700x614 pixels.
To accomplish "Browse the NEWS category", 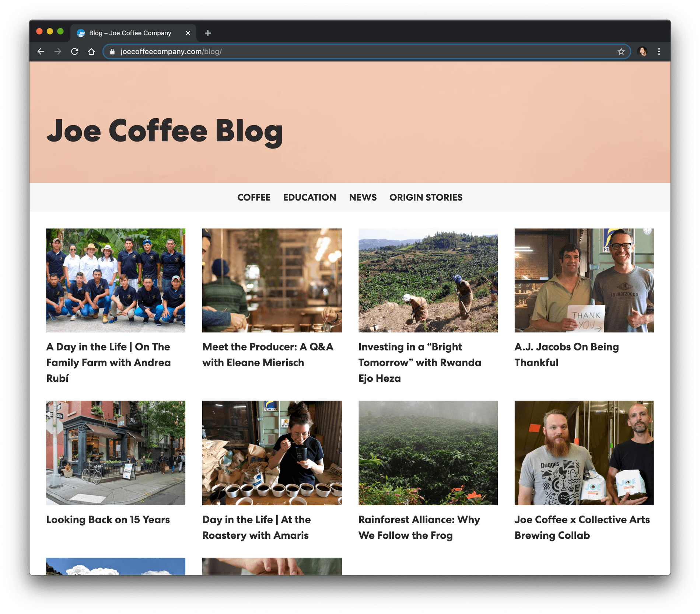I will (x=363, y=197).
